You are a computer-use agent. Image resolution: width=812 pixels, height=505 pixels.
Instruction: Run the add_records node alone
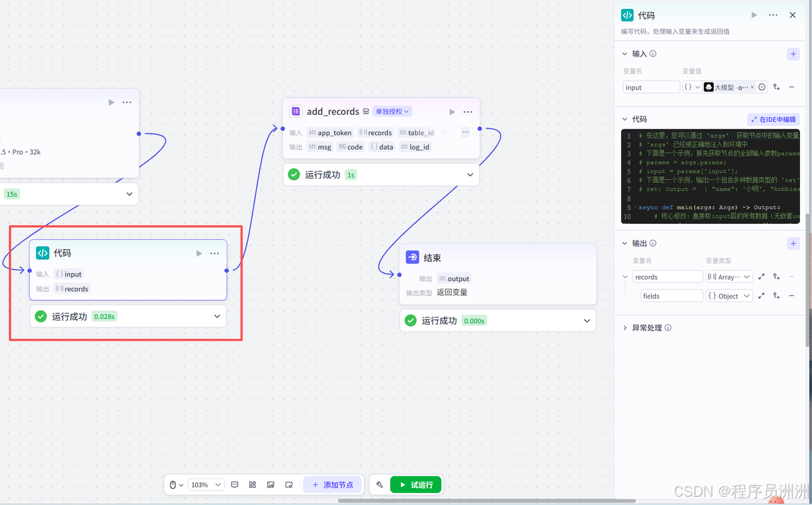pyautogui.click(x=452, y=112)
